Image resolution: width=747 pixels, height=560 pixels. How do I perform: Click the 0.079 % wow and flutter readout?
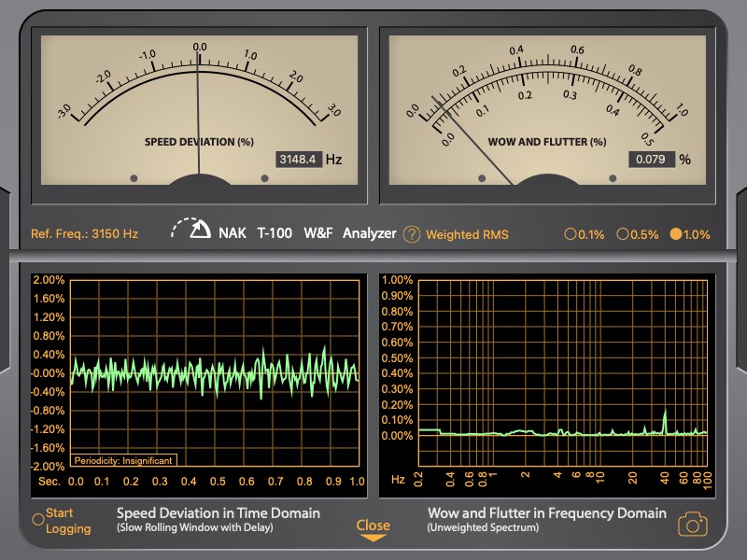tap(651, 160)
